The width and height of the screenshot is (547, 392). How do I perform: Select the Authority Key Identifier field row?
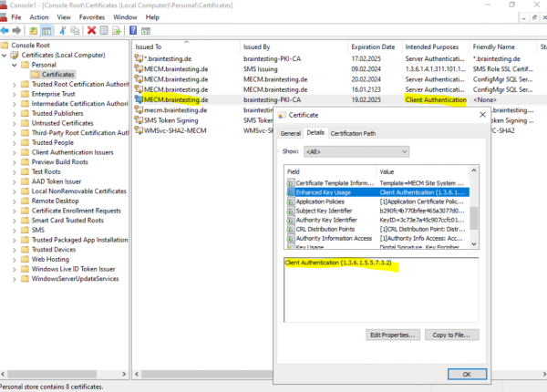pyautogui.click(x=377, y=220)
